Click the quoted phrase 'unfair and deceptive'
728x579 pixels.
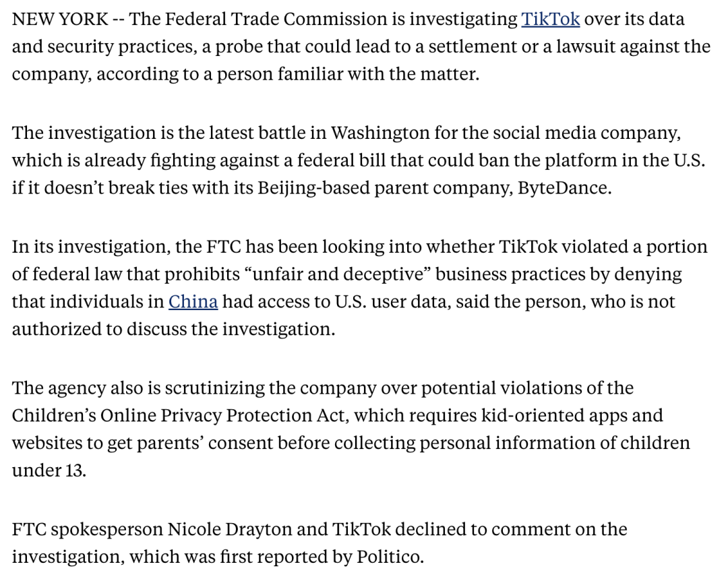338,274
